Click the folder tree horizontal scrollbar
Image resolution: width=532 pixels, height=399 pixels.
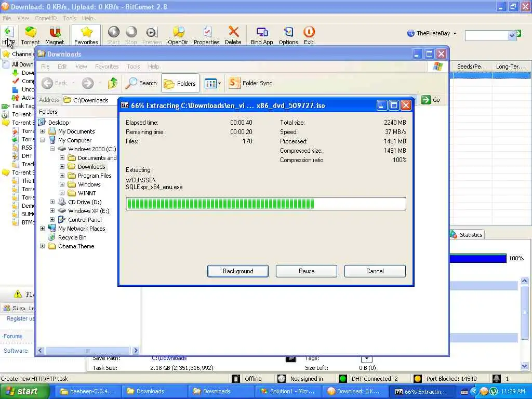[88, 350]
